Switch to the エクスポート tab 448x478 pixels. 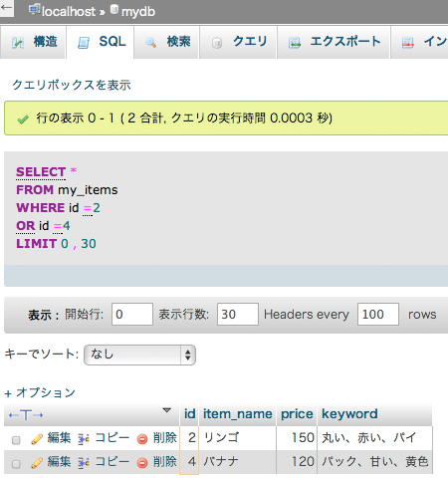[x=334, y=42]
